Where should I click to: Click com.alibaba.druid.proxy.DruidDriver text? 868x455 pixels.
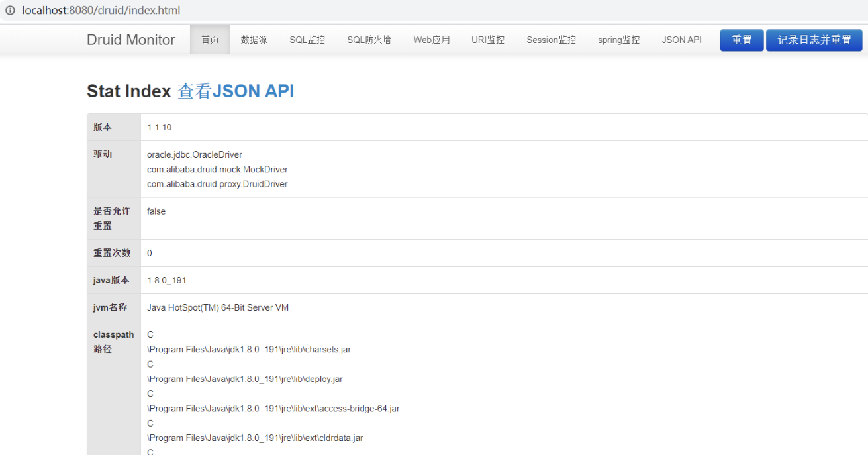click(x=217, y=184)
